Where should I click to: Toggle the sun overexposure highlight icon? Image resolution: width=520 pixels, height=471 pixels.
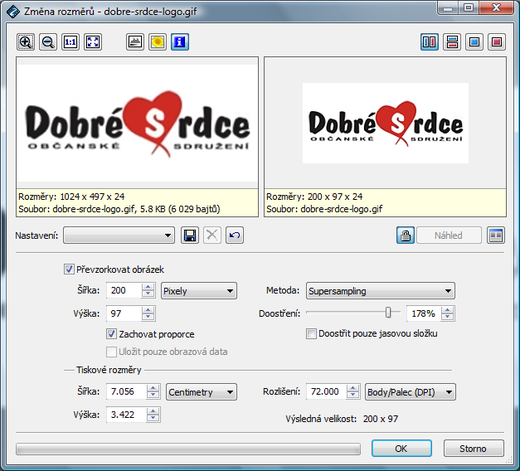pos(157,42)
